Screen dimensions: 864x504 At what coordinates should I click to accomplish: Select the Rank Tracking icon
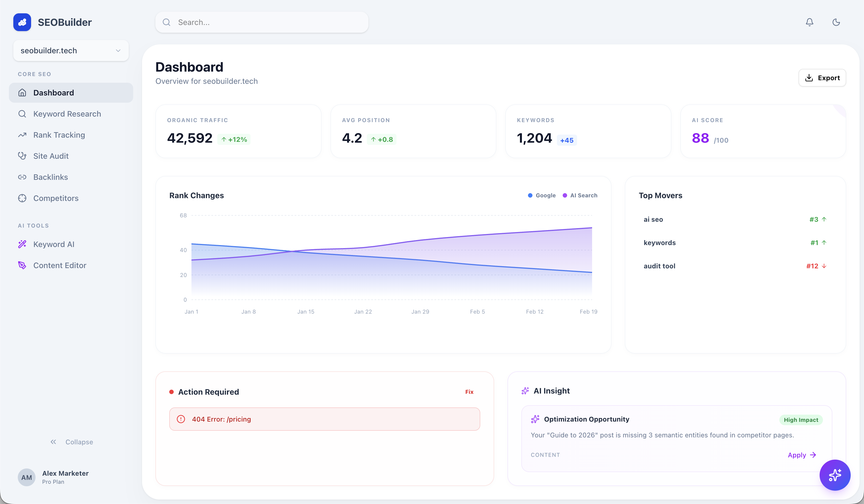pos(22,135)
